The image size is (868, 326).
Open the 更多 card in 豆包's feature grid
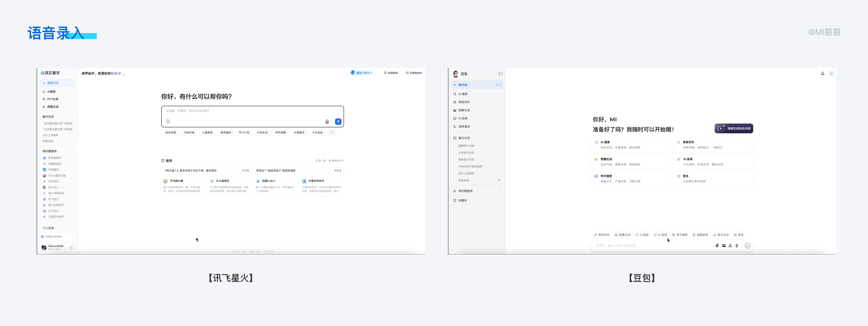click(x=713, y=179)
